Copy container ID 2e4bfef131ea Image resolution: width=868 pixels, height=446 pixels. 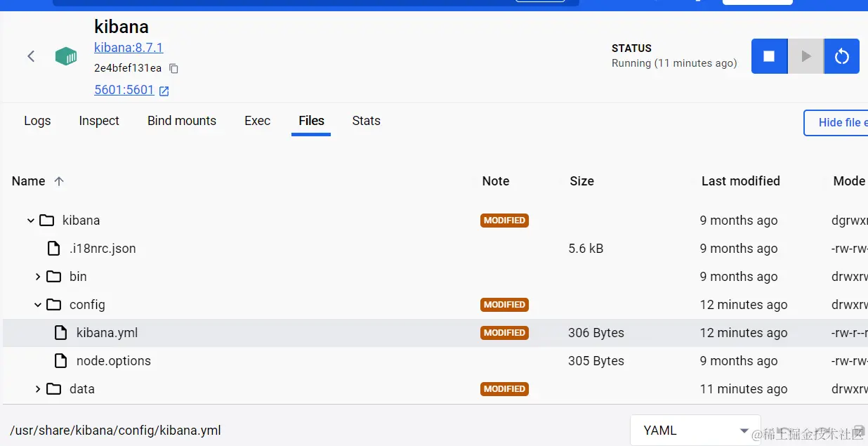[x=174, y=69]
